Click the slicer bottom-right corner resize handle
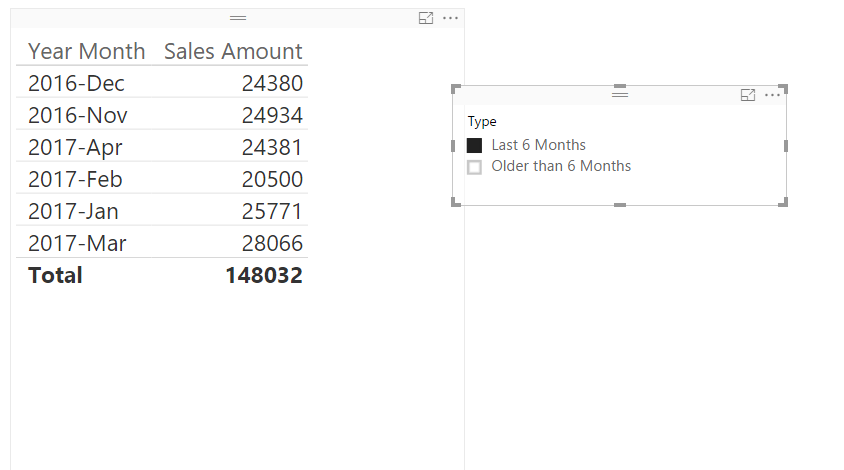 click(783, 202)
